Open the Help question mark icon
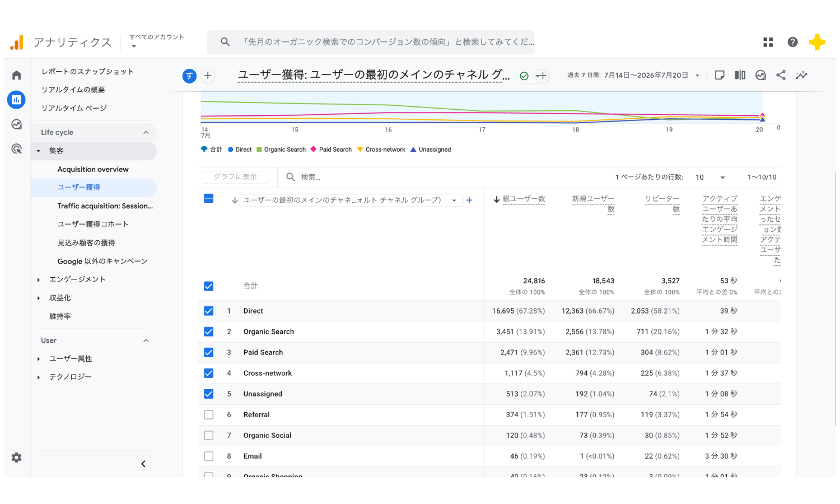 pyautogui.click(x=792, y=42)
